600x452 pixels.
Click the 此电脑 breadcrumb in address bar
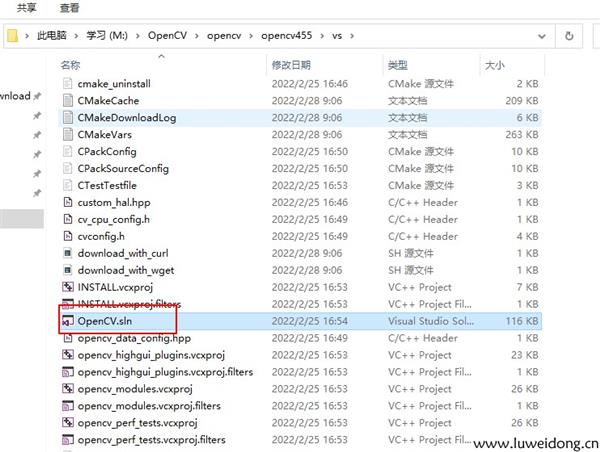click(x=53, y=36)
